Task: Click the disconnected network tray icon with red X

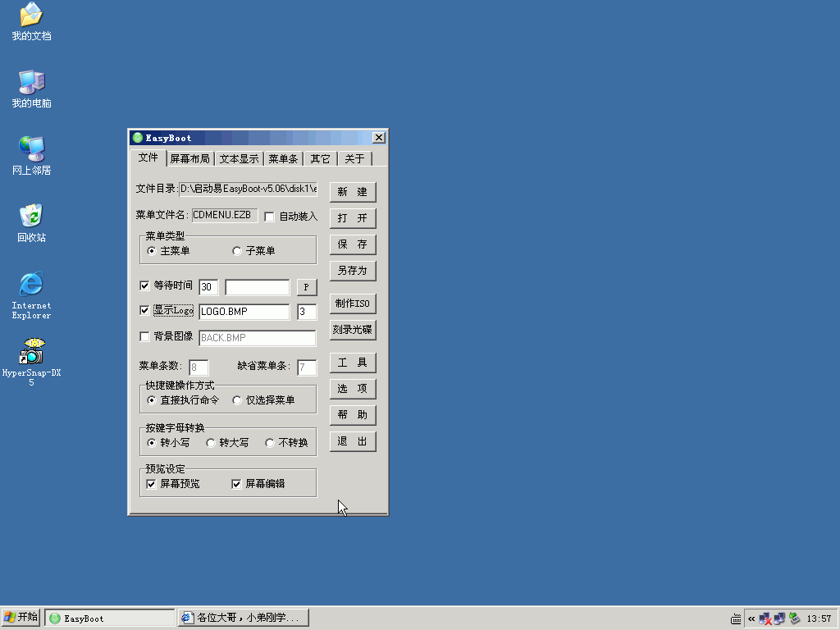Action: click(x=765, y=619)
